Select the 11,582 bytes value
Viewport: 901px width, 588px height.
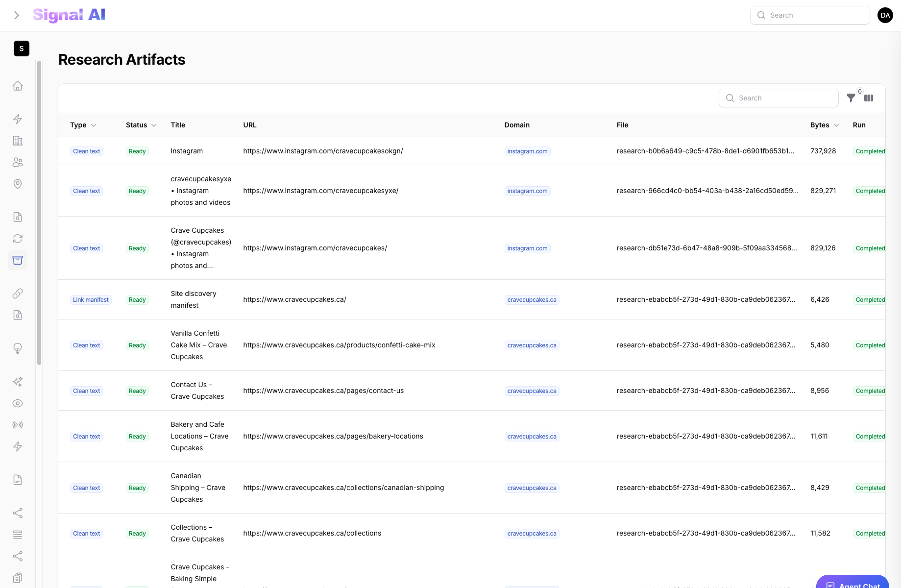[820, 533]
